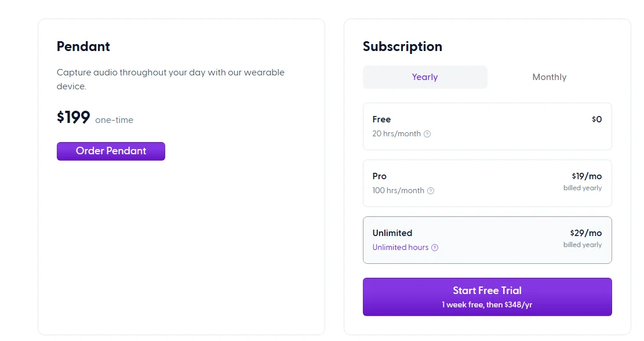Click help icon beside Unlimited hours
The image size is (644, 341).
(435, 248)
